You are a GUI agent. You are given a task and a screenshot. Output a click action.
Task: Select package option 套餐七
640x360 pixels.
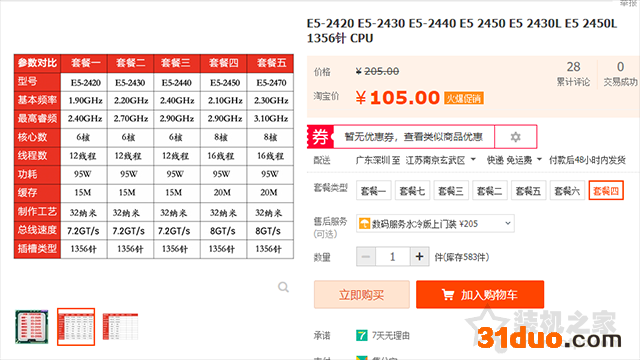(x=412, y=191)
